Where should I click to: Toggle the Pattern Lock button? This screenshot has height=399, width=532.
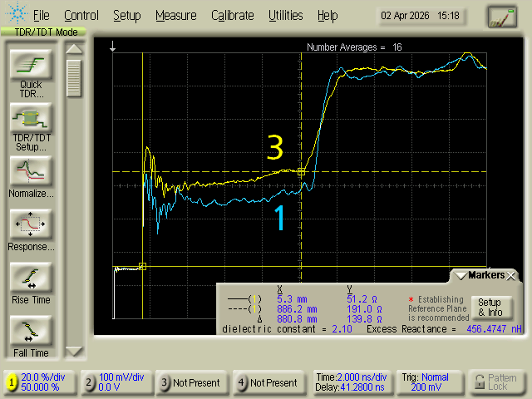pyautogui.click(x=497, y=382)
